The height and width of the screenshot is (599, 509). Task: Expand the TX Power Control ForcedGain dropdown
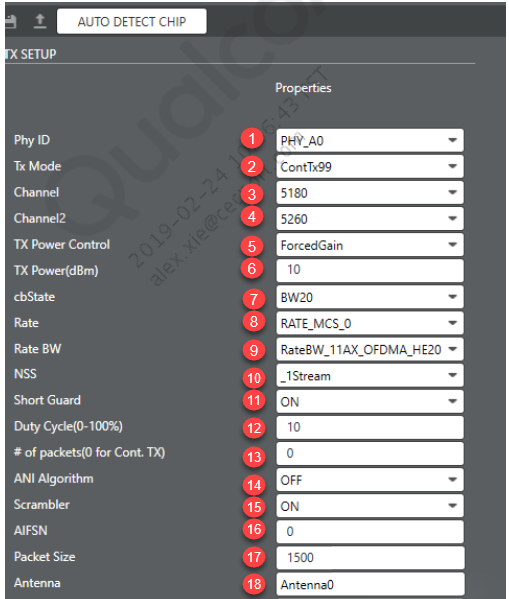point(370,245)
